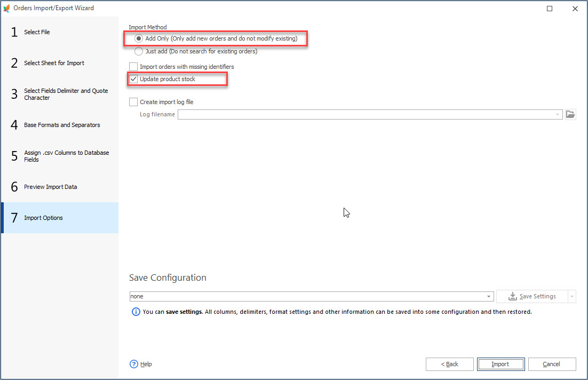The image size is (588, 380).
Task: Click the Import Method label
Action: click(x=148, y=27)
